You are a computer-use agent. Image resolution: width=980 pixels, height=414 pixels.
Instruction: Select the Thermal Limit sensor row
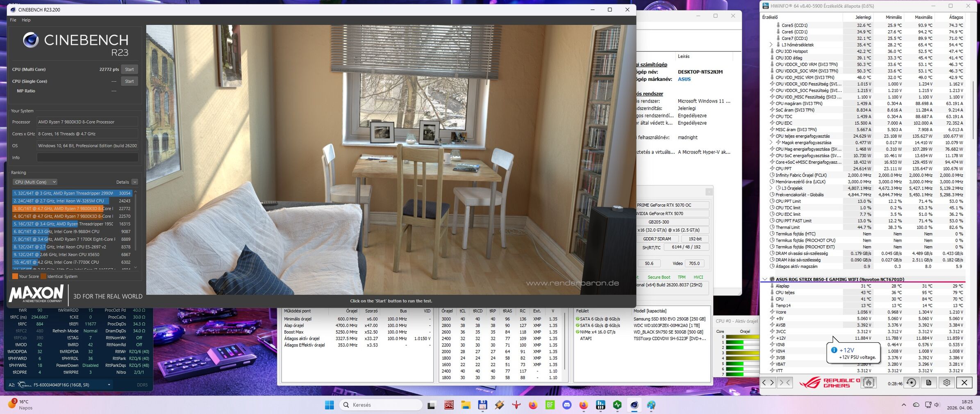(863, 227)
